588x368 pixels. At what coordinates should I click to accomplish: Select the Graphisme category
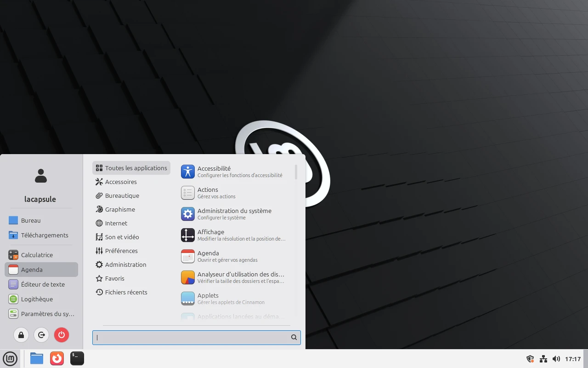click(131, 209)
